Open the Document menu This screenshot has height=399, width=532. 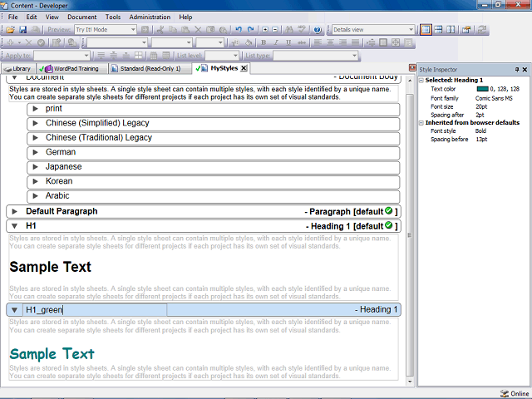tap(82, 17)
